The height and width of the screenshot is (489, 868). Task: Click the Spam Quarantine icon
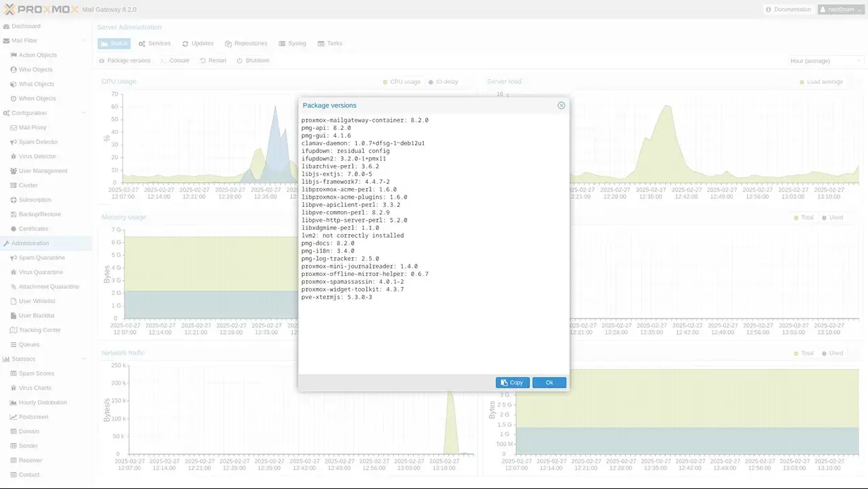14,258
